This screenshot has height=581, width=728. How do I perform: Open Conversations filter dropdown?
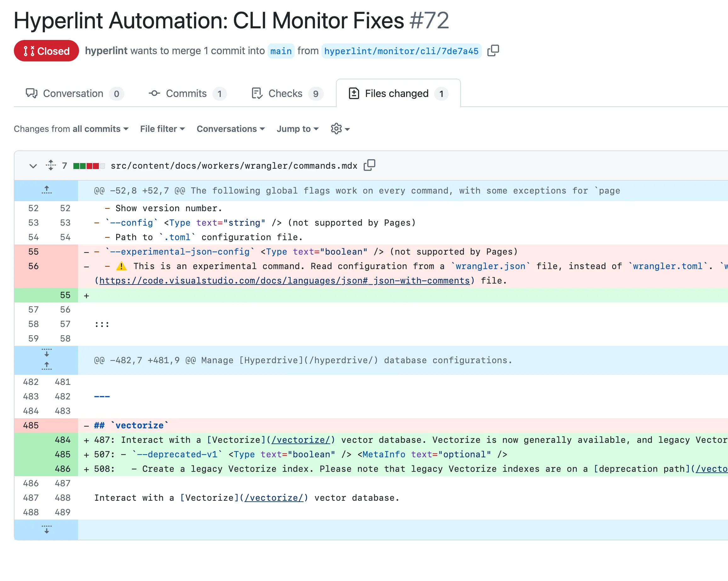(x=230, y=129)
